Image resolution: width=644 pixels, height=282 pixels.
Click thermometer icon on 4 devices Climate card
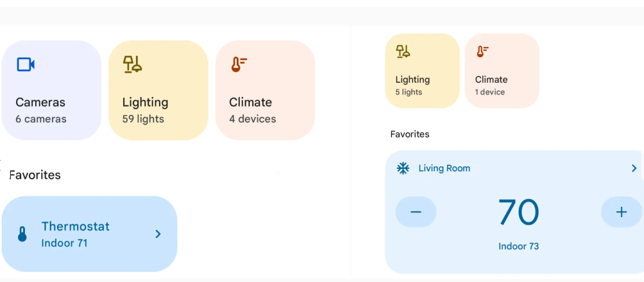[238, 64]
